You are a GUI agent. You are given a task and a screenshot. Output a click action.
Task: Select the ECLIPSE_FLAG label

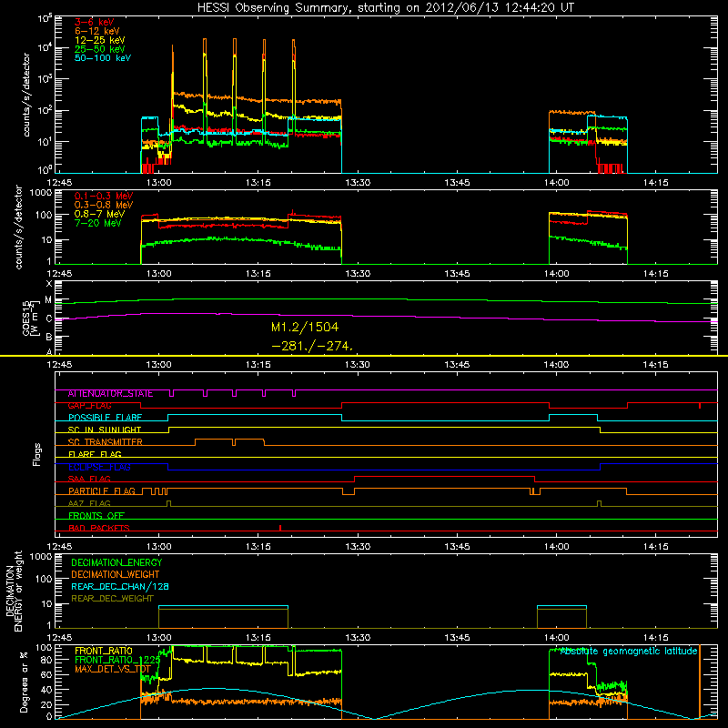click(x=99, y=467)
